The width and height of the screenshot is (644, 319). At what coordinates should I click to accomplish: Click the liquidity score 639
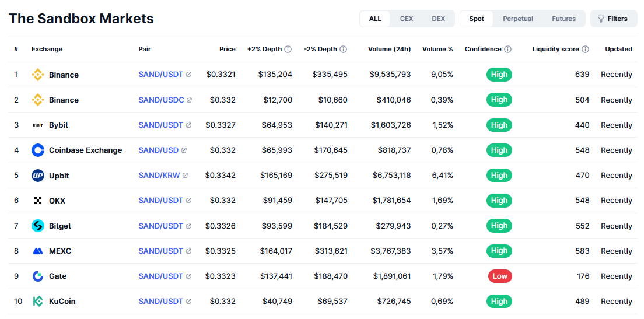582,75
